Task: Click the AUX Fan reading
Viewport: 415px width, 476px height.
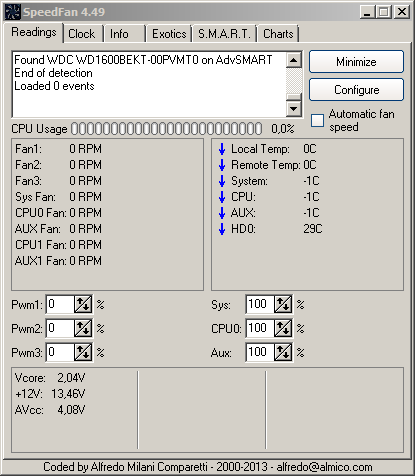Action: click(58, 229)
